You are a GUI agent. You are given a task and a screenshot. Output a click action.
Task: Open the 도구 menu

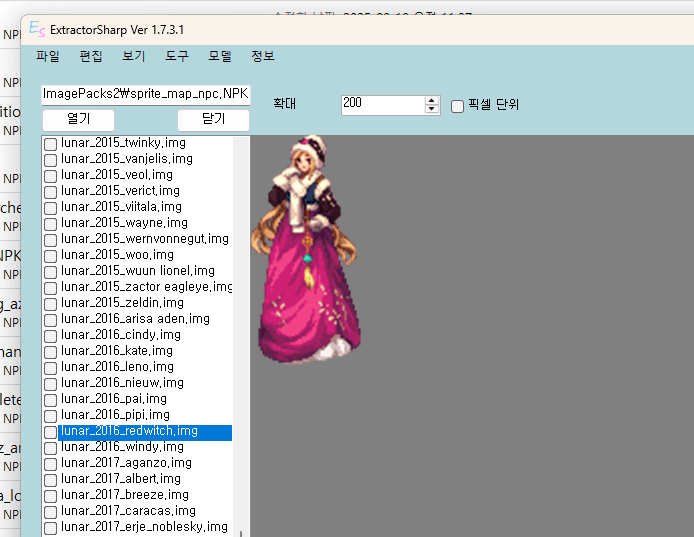point(177,57)
